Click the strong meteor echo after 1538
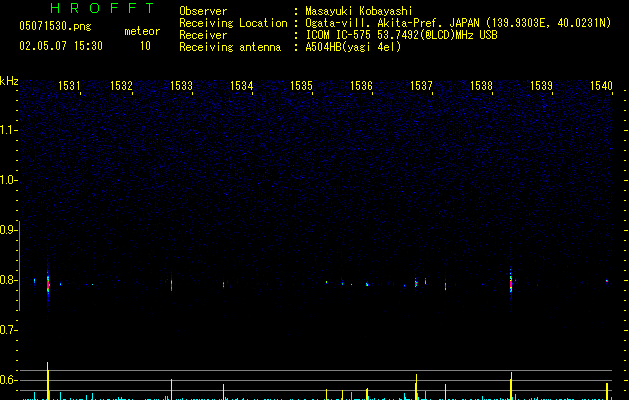Viewport: 629px width, 400px height. tap(511, 283)
